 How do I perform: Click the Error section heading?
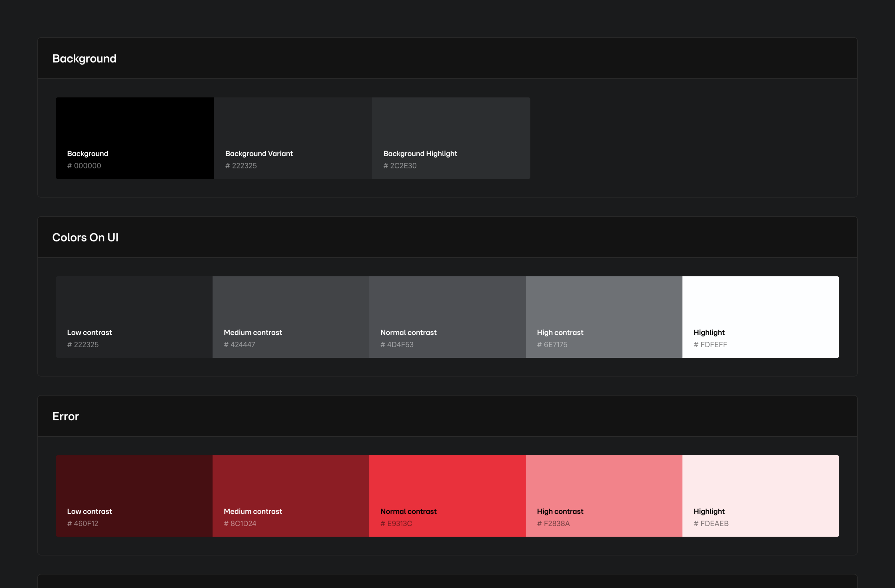click(65, 416)
